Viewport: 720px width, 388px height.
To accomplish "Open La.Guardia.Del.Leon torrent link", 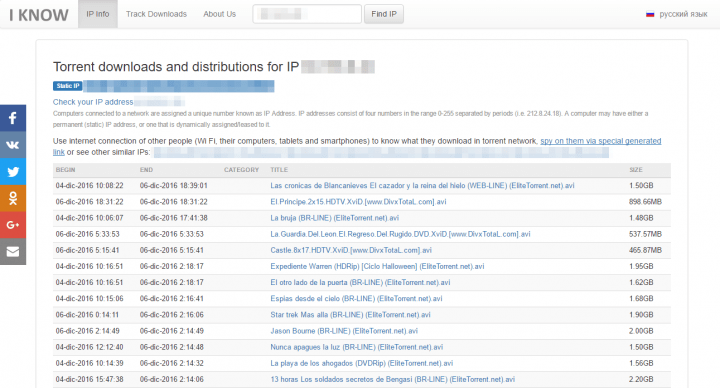I will 400,234.
